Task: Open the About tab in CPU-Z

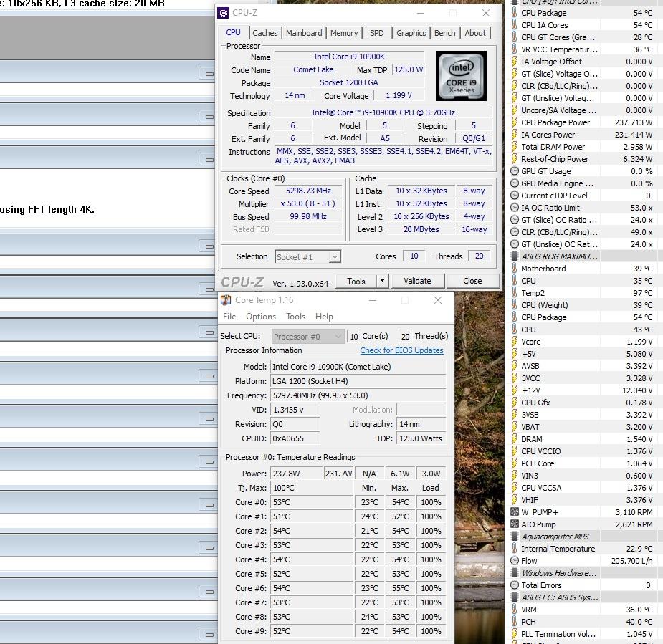Action: pos(475,33)
